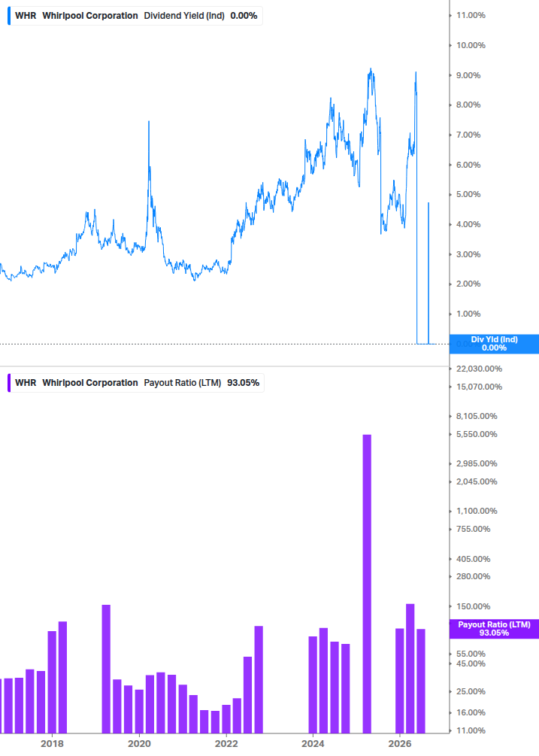The width and height of the screenshot is (539, 756).
Task: Click the 22,030.00% payout axis label
Action: pos(479,369)
